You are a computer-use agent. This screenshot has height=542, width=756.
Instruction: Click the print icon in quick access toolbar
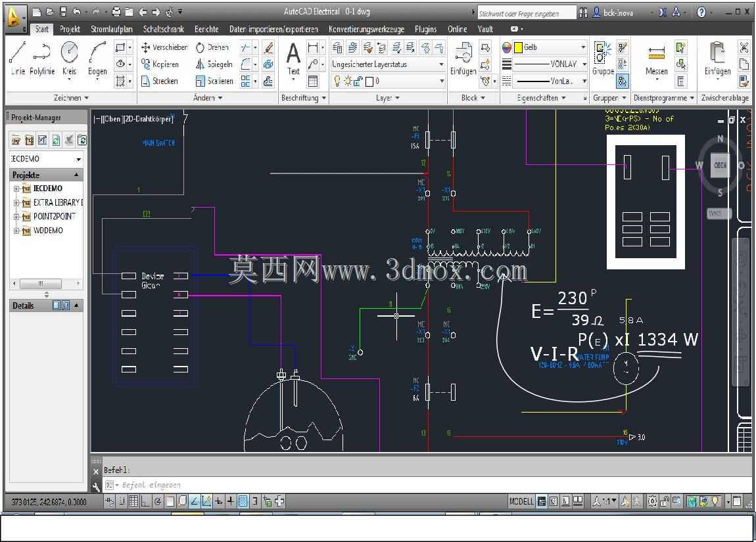(116, 12)
